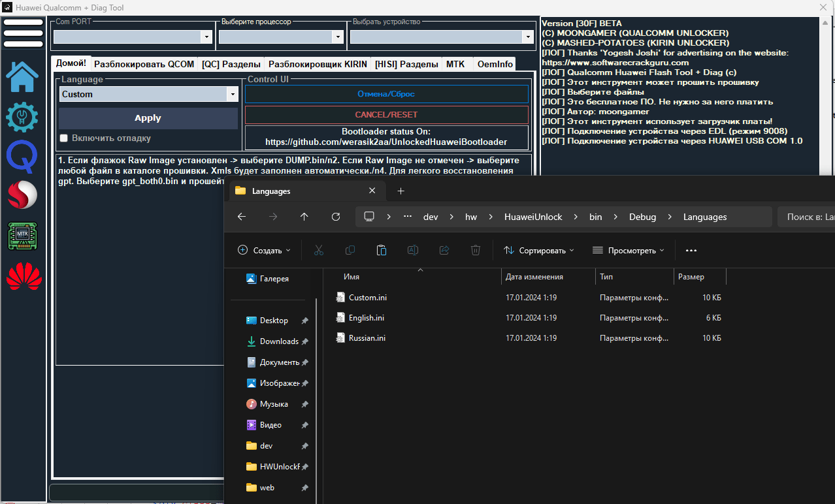Click the Explorer search field
Viewport: 835px width, 504px height.
[806, 217]
